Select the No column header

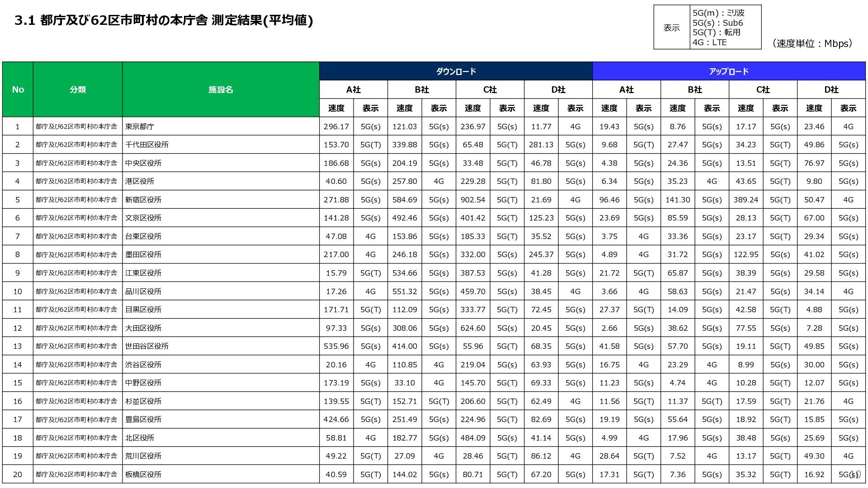coord(18,89)
